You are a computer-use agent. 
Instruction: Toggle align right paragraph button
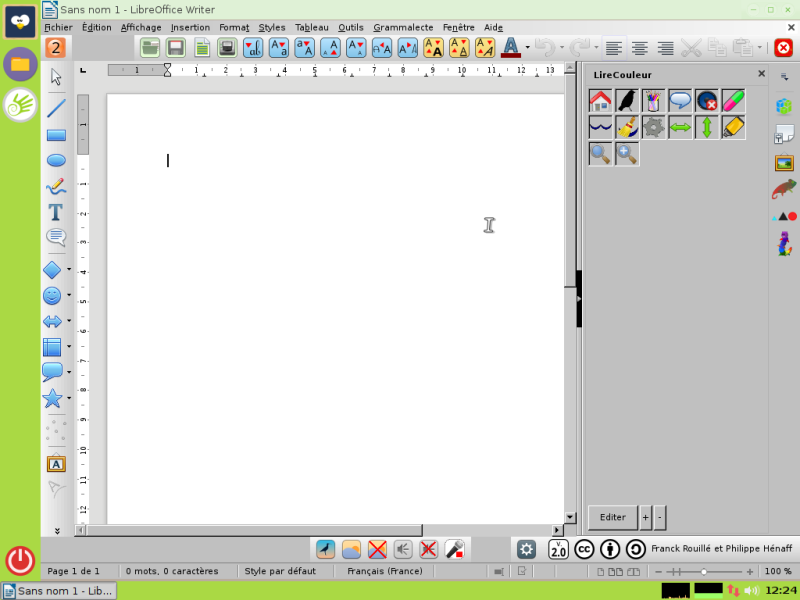pos(666,48)
